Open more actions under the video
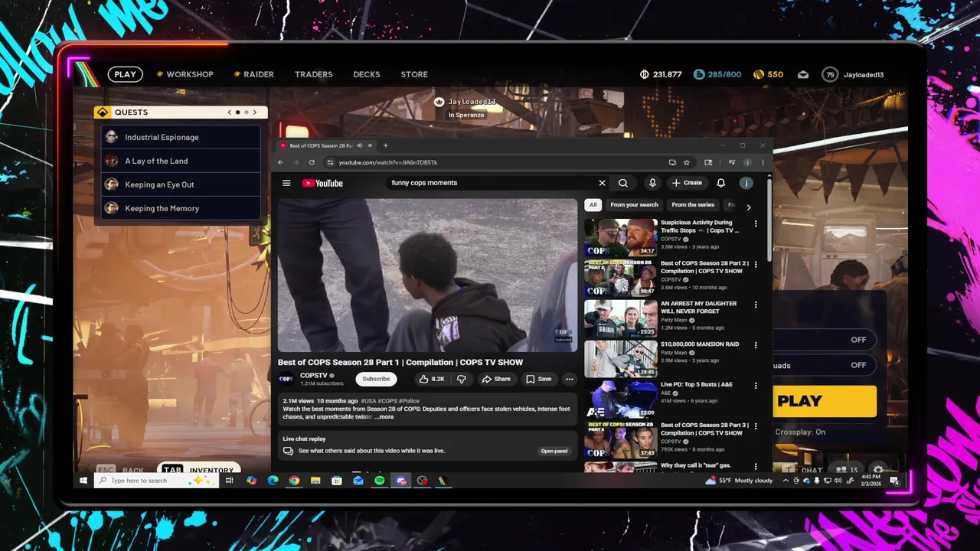980x551 pixels. click(569, 379)
